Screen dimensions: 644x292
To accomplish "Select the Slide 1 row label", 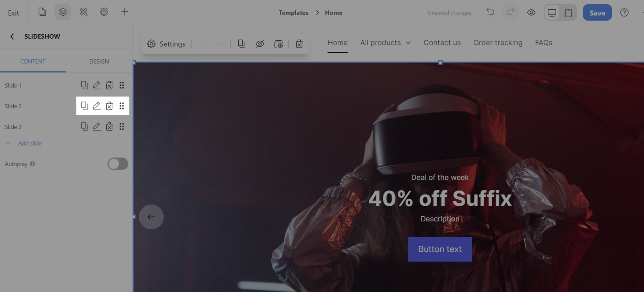I will [x=13, y=85].
